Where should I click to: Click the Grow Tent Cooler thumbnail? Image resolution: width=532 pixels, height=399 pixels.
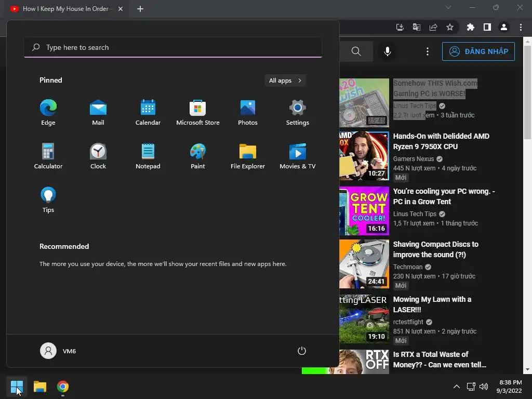point(364,211)
